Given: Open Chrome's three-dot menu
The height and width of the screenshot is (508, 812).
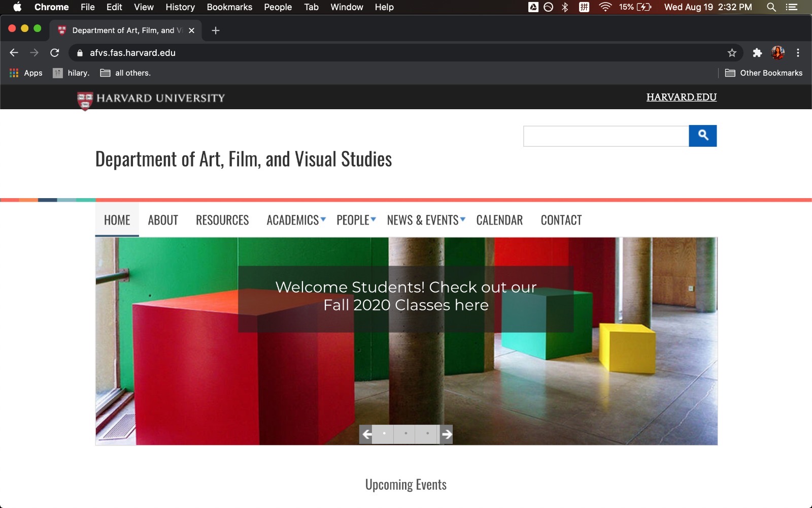Looking at the screenshot, I should point(798,53).
